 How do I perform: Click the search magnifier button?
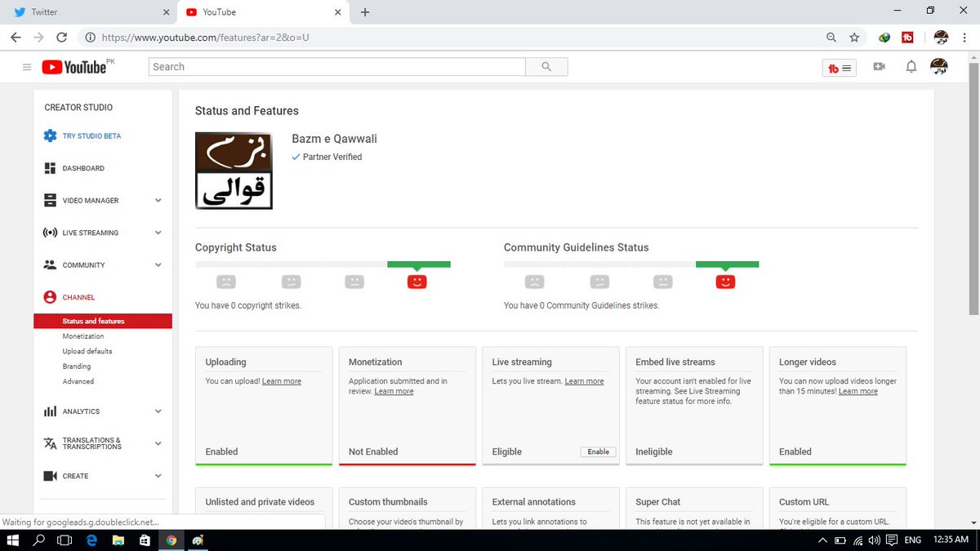546,67
